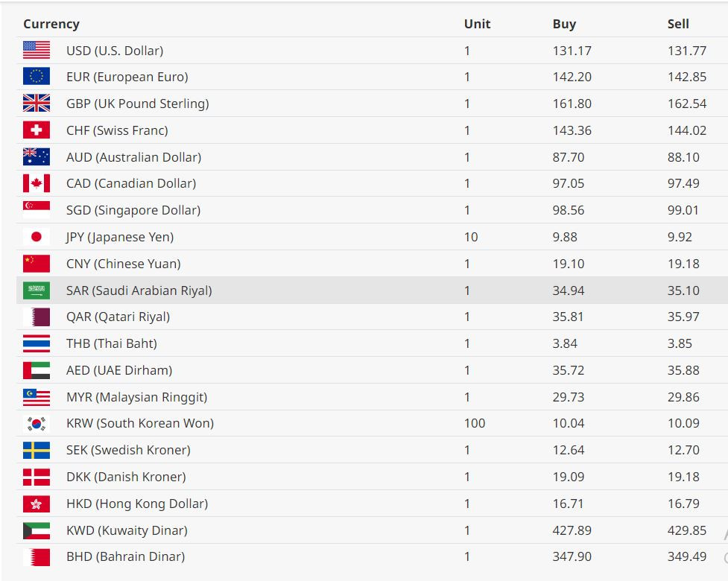Viewport: 728px width, 581px height.
Task: Select the Canadian flag icon
Action: pyautogui.click(x=37, y=183)
